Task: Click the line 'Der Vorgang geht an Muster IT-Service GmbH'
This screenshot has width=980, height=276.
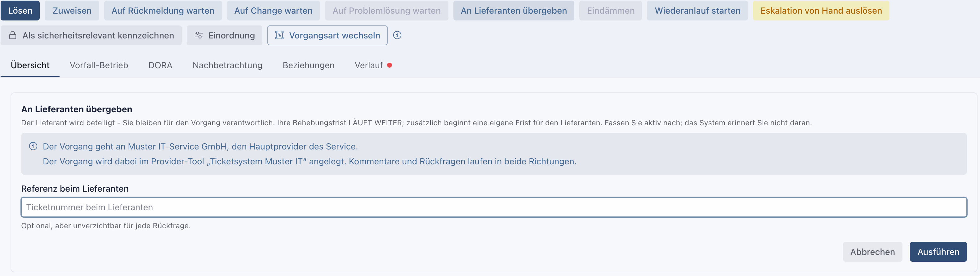Action: tap(200, 146)
